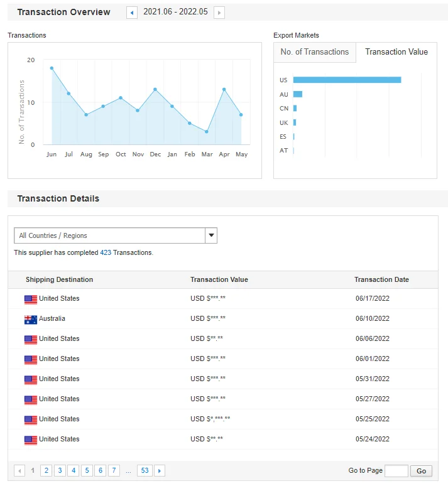Click the next date range arrow

click(x=219, y=13)
